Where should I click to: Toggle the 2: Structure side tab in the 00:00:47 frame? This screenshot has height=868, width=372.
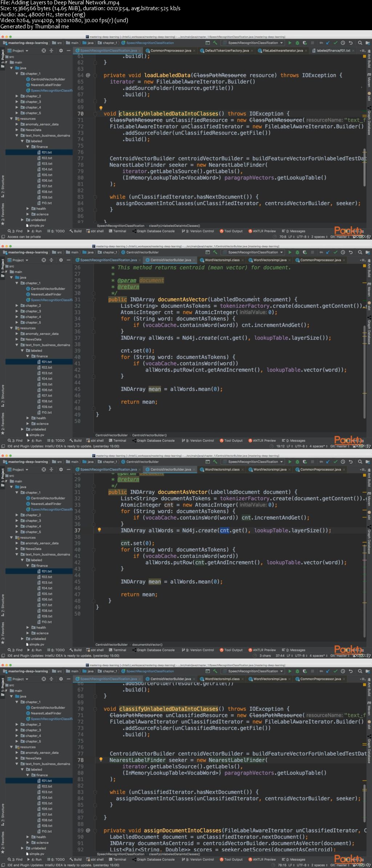tap(3, 187)
